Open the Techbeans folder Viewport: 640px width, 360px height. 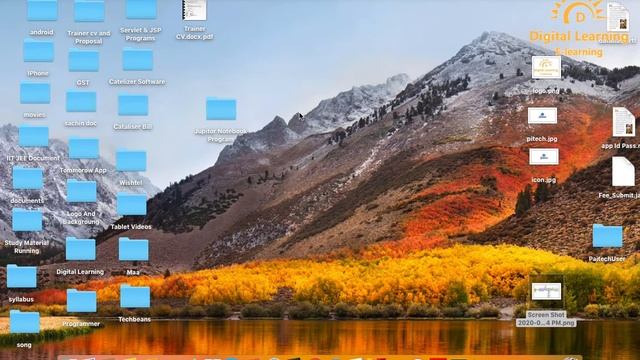(135, 297)
